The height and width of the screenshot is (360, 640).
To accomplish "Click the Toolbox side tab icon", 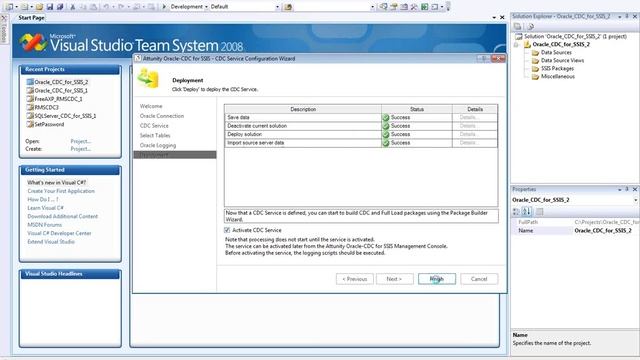I will (x=4, y=19).
